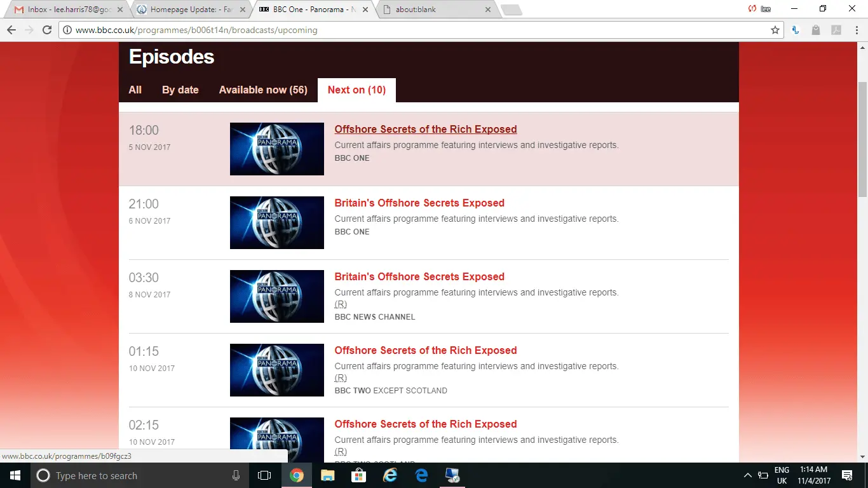The height and width of the screenshot is (488, 868).
Task: Open the Chrome three-dot menu
Action: coord(856,30)
